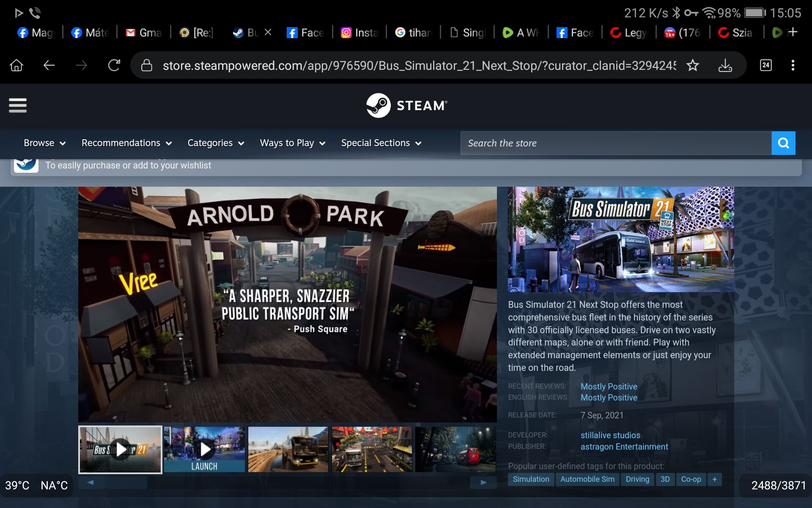Image resolution: width=812 pixels, height=508 pixels.
Task: Close the Bus Simulator Steam tab
Action: [x=268, y=32]
